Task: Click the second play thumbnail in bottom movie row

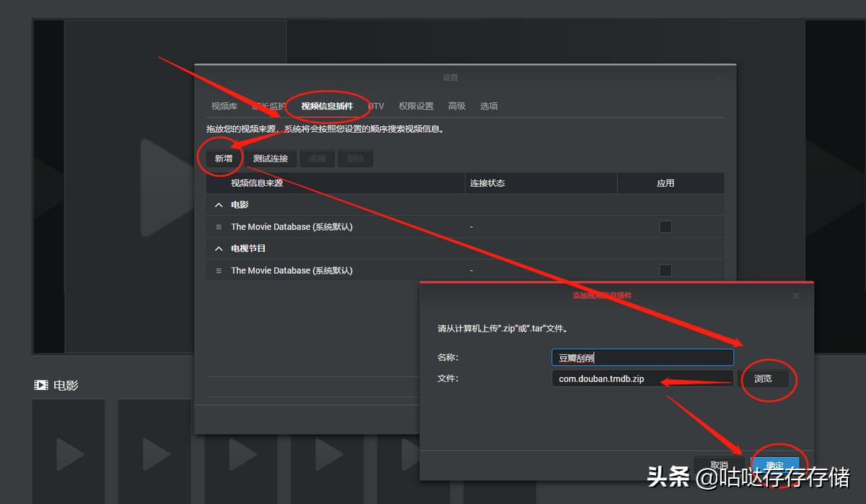Action: pyautogui.click(x=154, y=454)
